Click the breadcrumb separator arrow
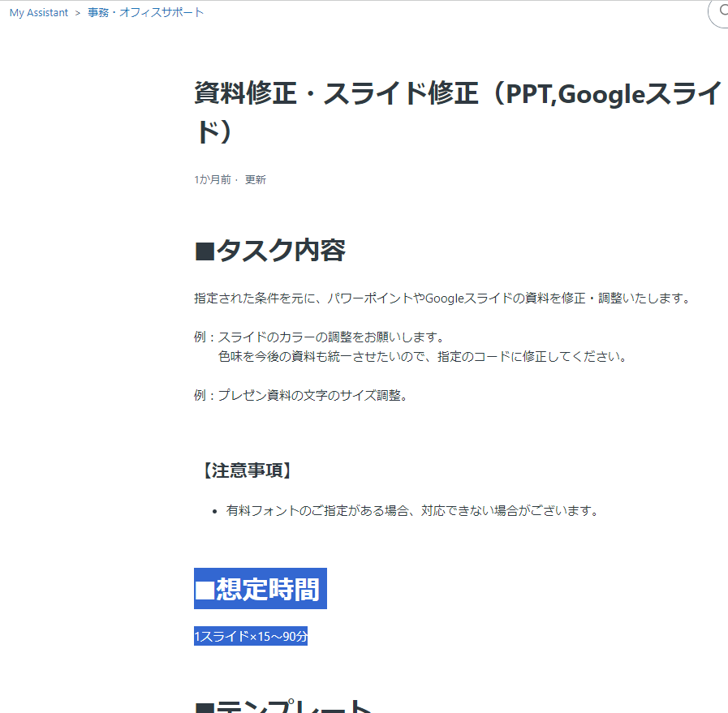This screenshot has width=728, height=713. tap(78, 13)
